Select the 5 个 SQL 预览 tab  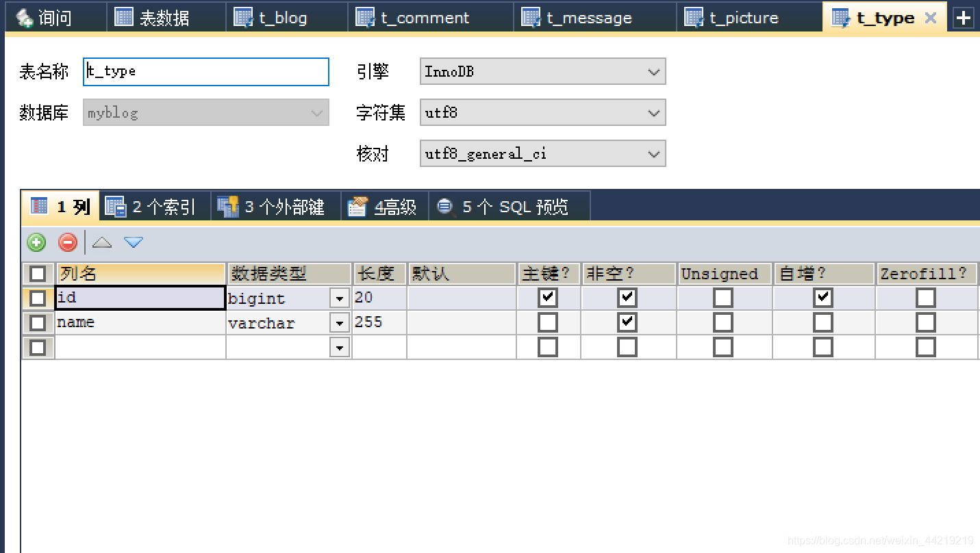509,206
